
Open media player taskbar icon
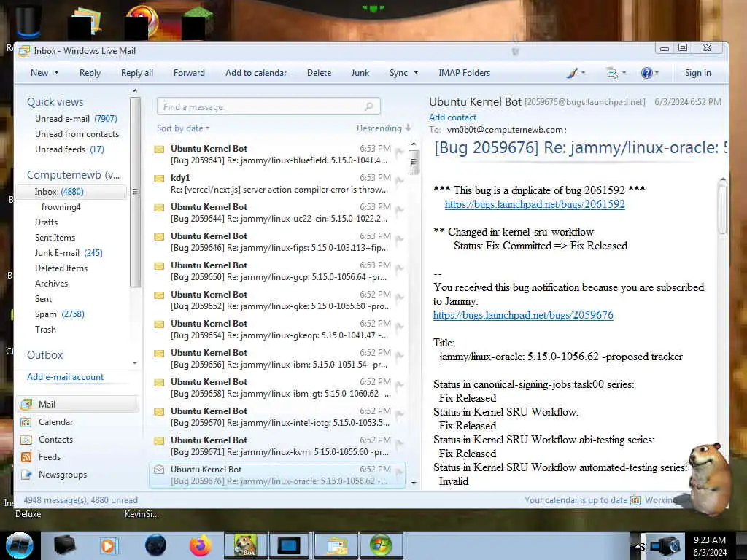[x=108, y=545]
